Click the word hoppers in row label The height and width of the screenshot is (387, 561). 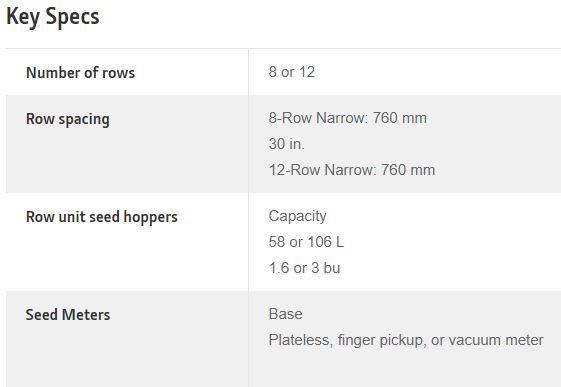[x=150, y=217]
